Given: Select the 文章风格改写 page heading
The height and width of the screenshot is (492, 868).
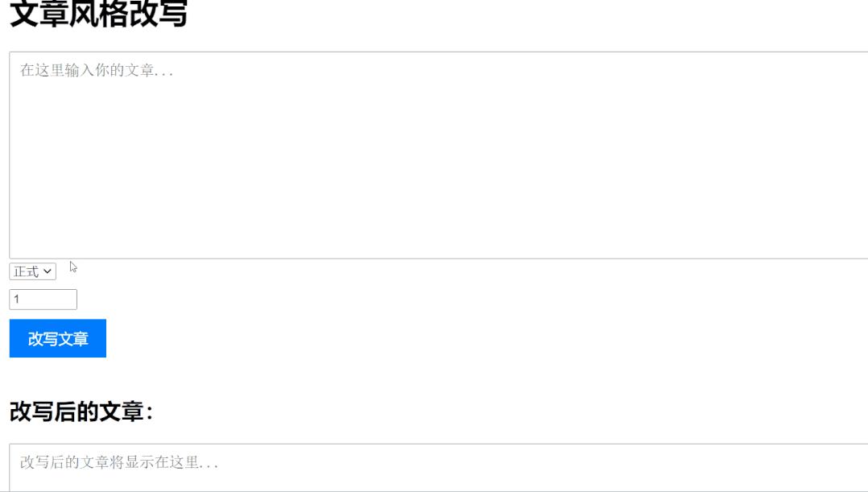Looking at the screenshot, I should (x=98, y=14).
